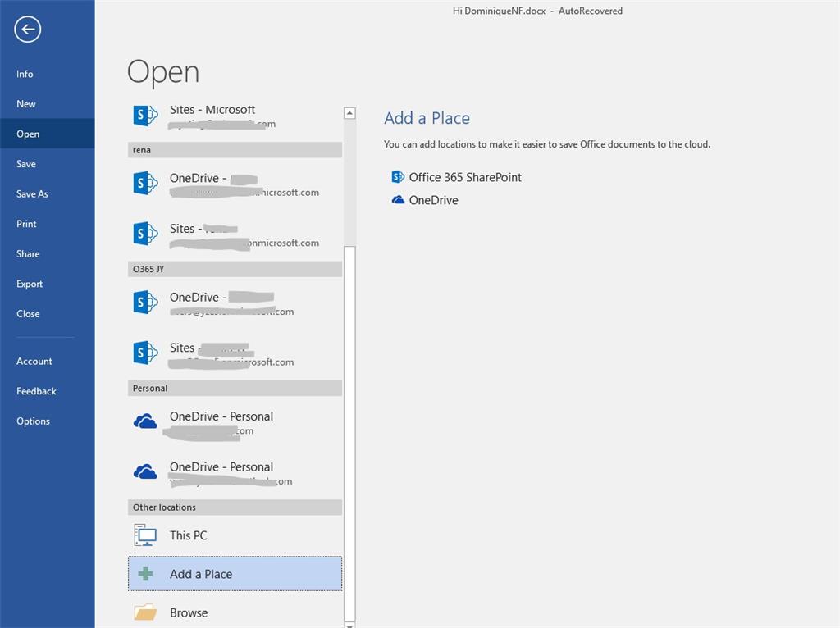Open Account settings
This screenshot has width=840, height=628.
pos(34,361)
